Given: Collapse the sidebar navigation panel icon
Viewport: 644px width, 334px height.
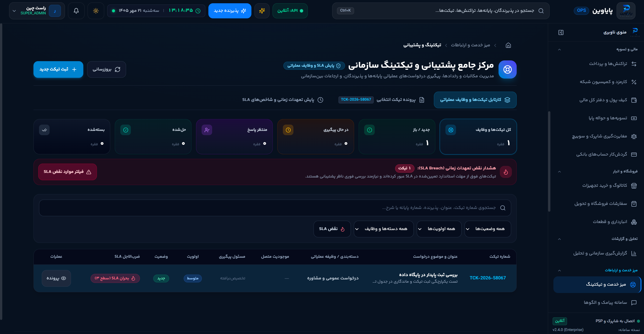Looking at the screenshot, I should [561, 32].
